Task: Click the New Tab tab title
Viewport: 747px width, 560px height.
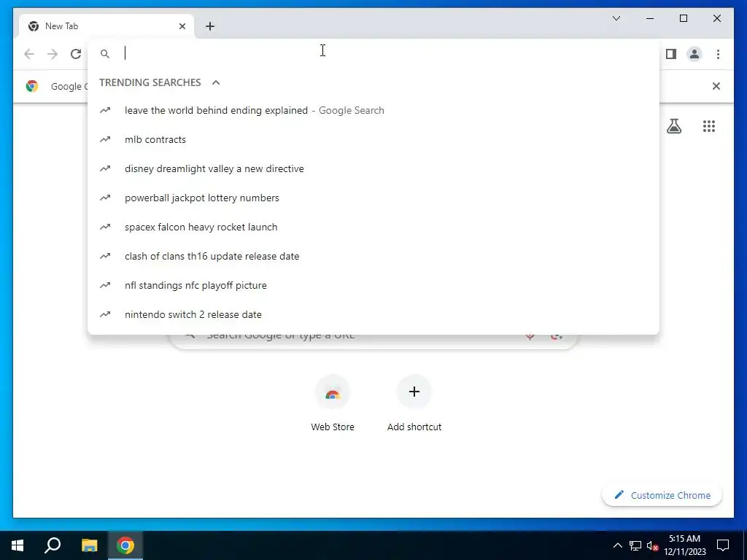Action: (61, 26)
